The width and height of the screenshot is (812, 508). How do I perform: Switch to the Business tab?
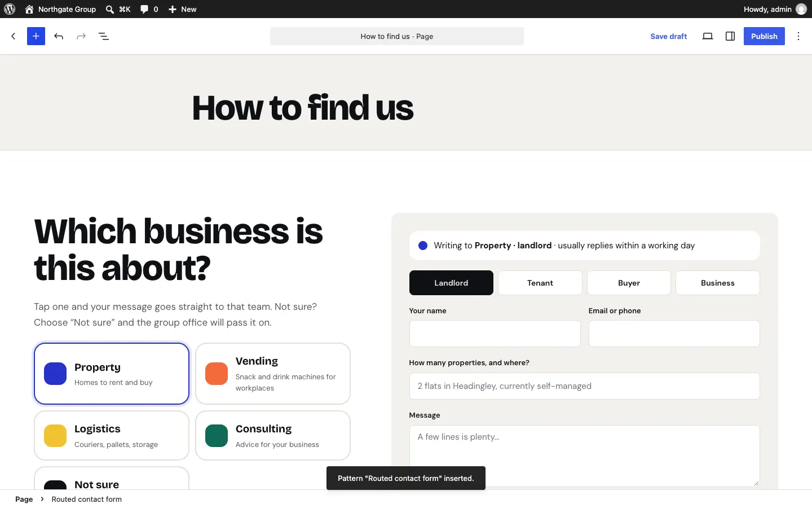(718, 283)
